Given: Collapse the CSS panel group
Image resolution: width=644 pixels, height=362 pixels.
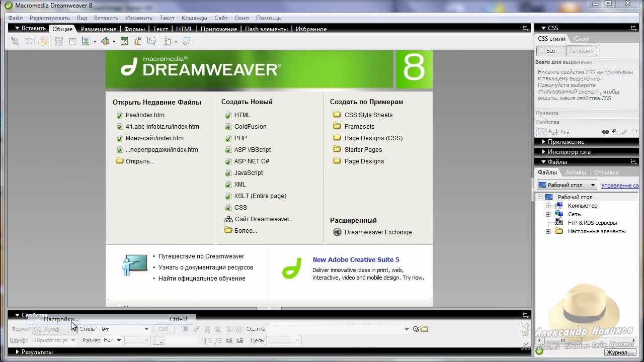Looking at the screenshot, I should 543,28.
